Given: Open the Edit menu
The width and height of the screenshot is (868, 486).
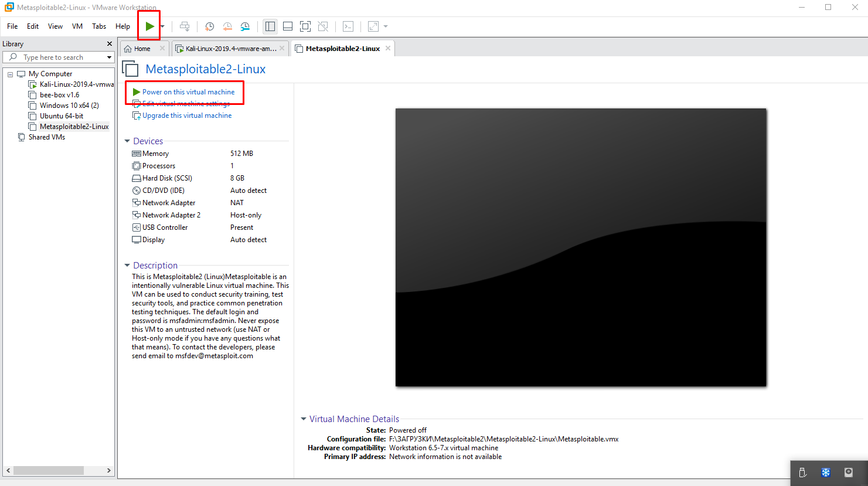Looking at the screenshot, I should [33, 26].
